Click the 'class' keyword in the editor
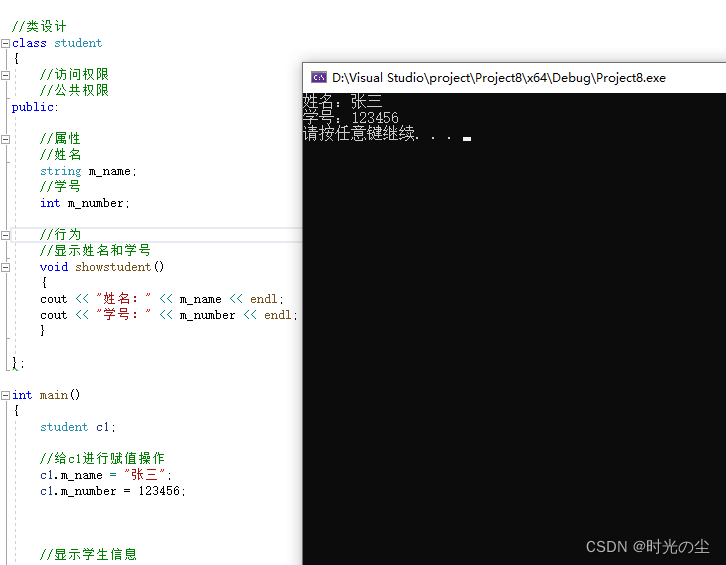726x565 pixels. [x=29, y=43]
